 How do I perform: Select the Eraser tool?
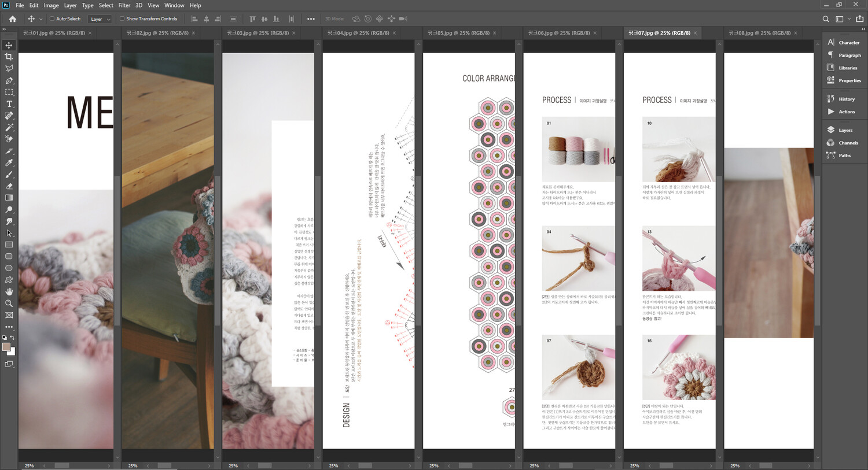(x=9, y=187)
